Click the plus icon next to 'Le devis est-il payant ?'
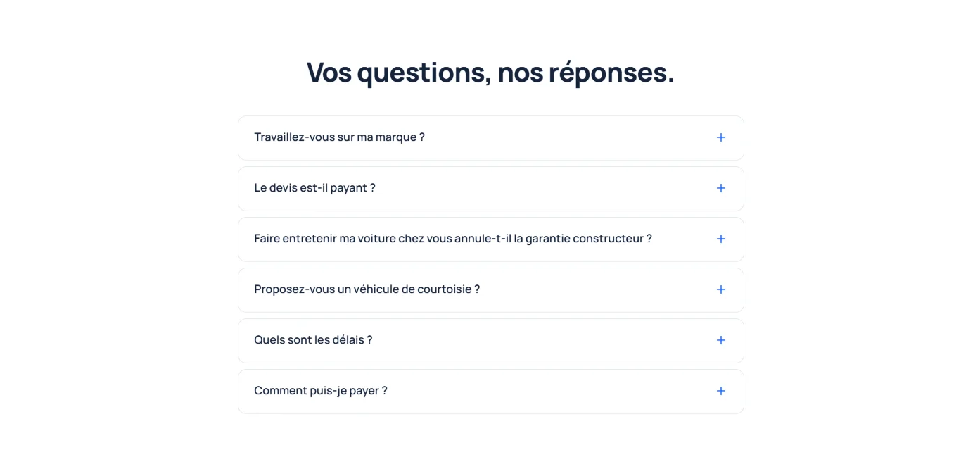The width and height of the screenshot is (980, 469). 720,188
